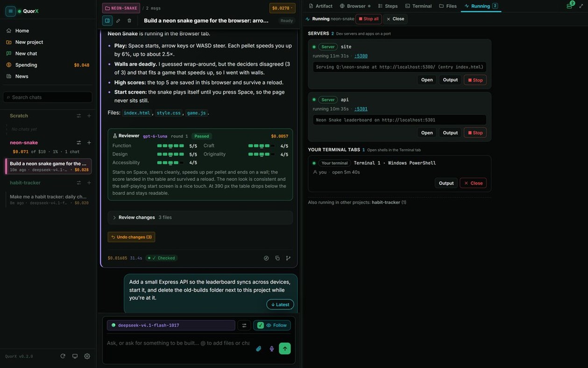The height and width of the screenshot is (368, 588).
Task: Show Output for the api server
Action: [450, 133]
